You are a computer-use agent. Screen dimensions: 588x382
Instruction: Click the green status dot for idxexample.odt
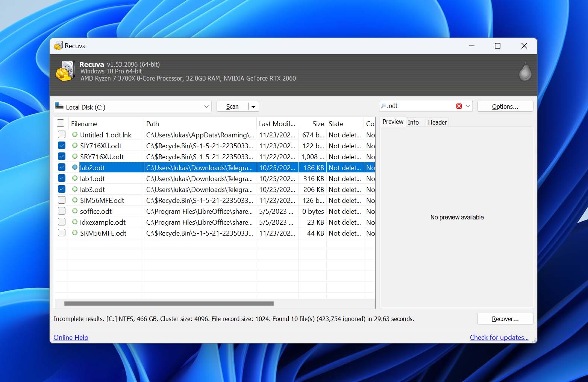[x=75, y=222]
